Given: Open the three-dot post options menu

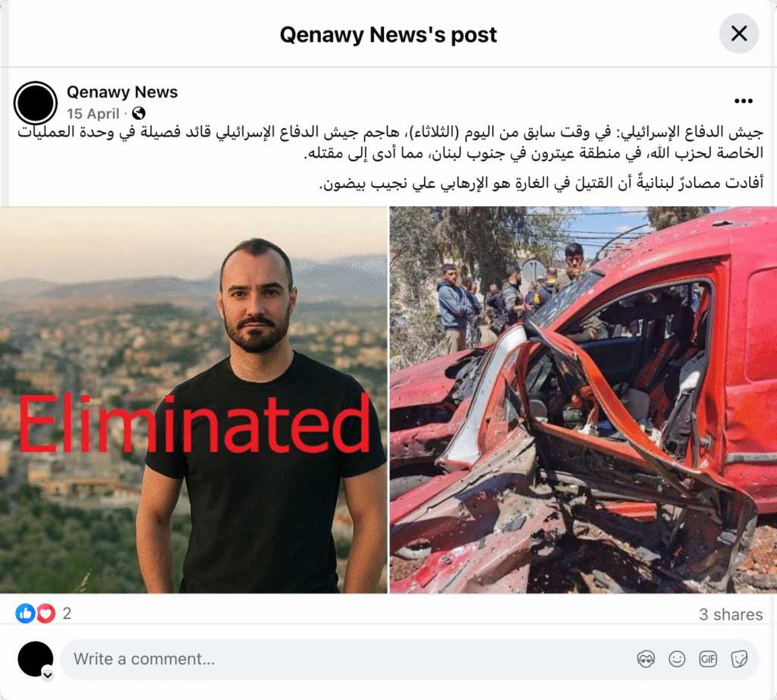Looking at the screenshot, I should (x=744, y=101).
